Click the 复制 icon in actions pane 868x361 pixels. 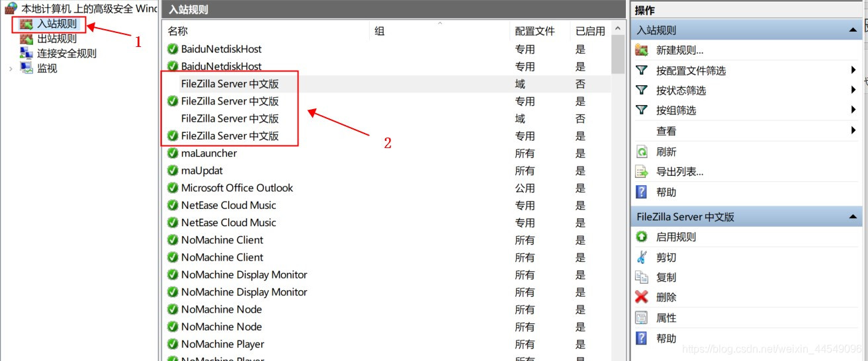(641, 277)
